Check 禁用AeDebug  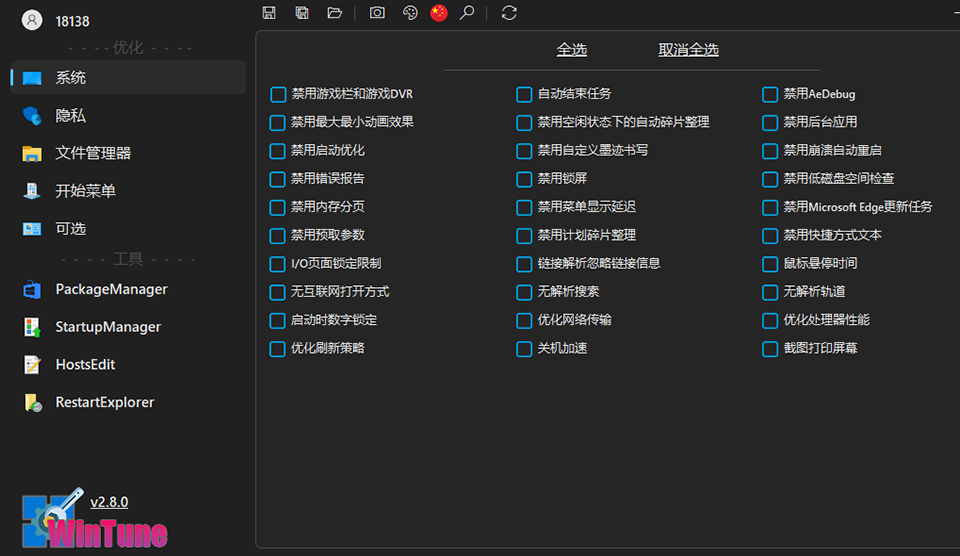pyautogui.click(x=770, y=94)
